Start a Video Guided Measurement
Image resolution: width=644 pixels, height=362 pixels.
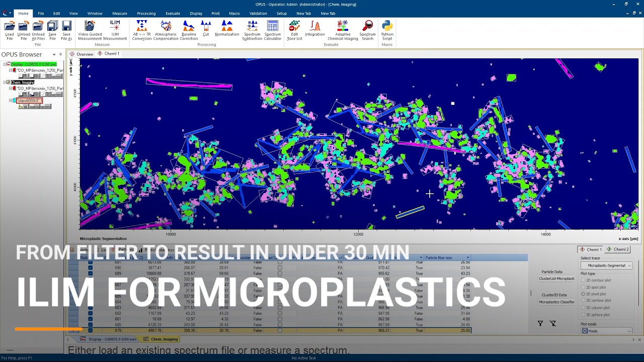click(90, 31)
